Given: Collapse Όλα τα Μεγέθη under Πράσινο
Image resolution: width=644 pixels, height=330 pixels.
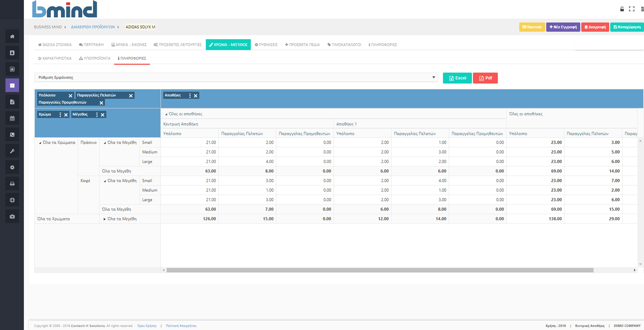Looking at the screenshot, I should pyautogui.click(x=105, y=143).
